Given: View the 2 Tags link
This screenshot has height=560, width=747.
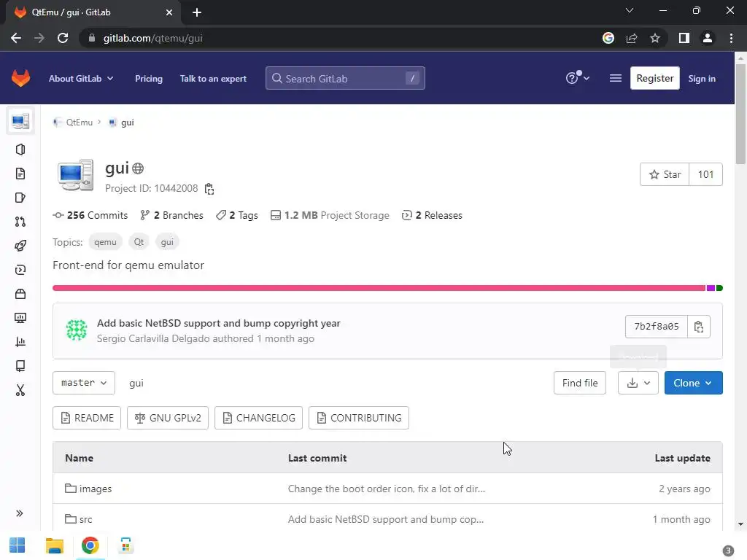Looking at the screenshot, I should click(x=237, y=215).
